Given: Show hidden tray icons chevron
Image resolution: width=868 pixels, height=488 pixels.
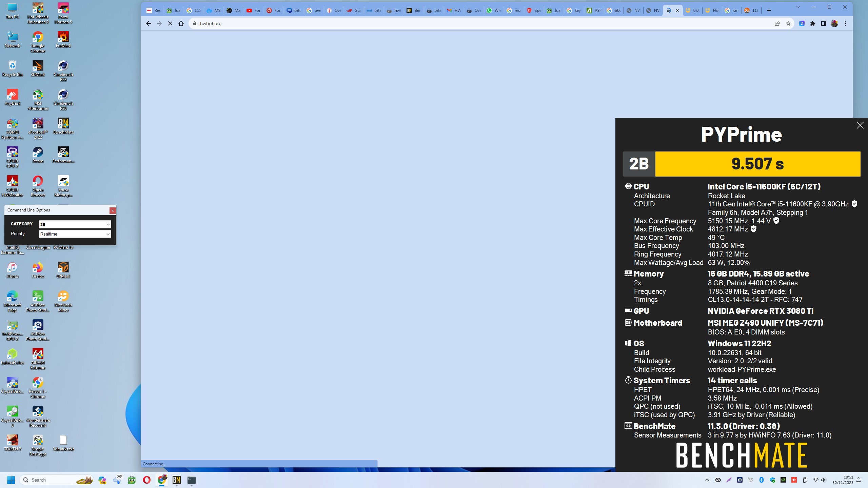Looking at the screenshot, I should pyautogui.click(x=707, y=480).
